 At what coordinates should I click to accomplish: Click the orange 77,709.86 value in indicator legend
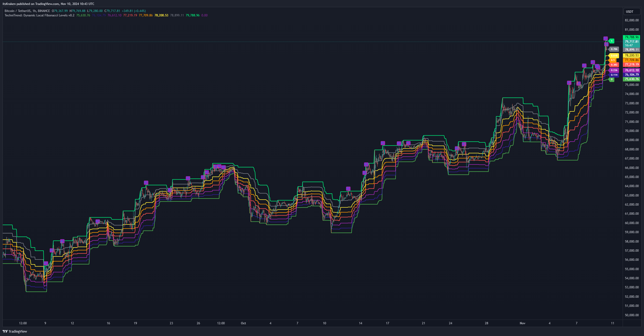click(x=146, y=15)
